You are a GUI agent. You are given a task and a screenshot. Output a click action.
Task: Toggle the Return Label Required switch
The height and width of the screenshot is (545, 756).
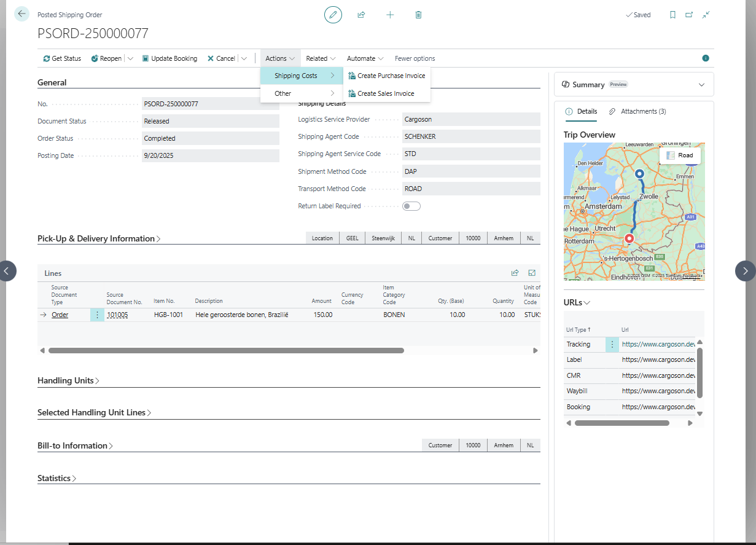[x=411, y=206]
